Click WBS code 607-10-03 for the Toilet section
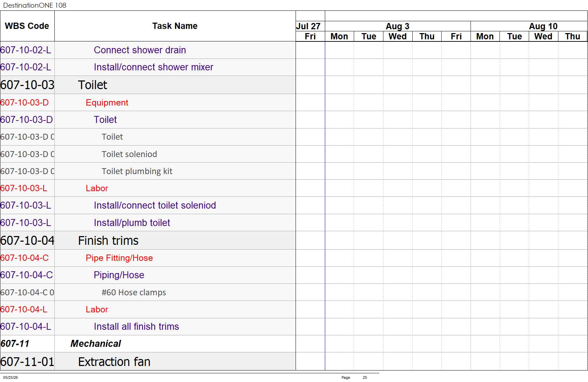The width and height of the screenshot is (588, 382). pyautogui.click(x=27, y=85)
